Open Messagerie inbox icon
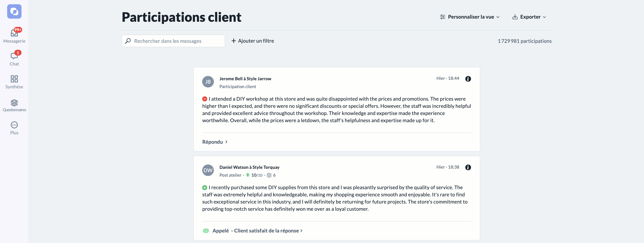Image resolution: width=644 pixels, height=243 pixels. tap(14, 33)
